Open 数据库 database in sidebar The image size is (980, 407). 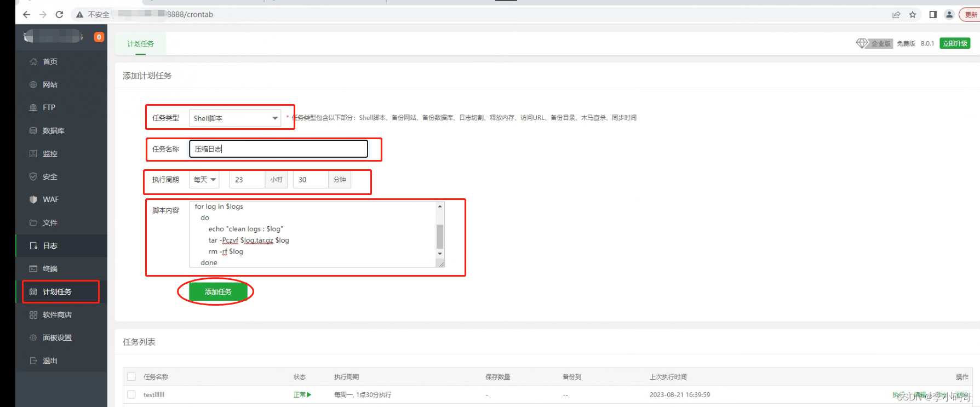coord(61,130)
